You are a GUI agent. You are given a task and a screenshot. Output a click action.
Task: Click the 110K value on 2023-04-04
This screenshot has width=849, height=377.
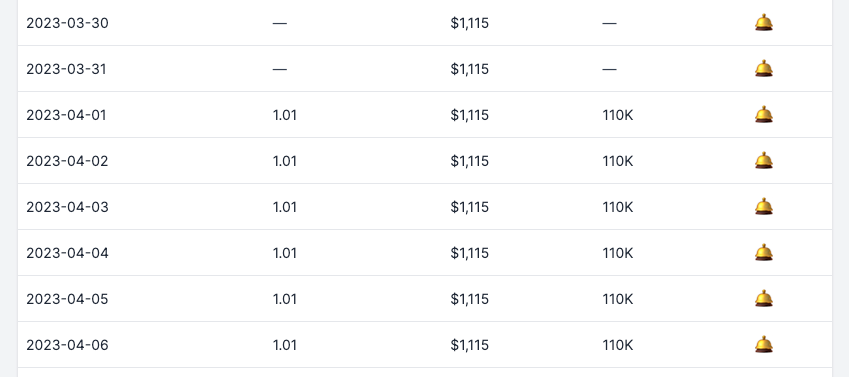(618, 254)
